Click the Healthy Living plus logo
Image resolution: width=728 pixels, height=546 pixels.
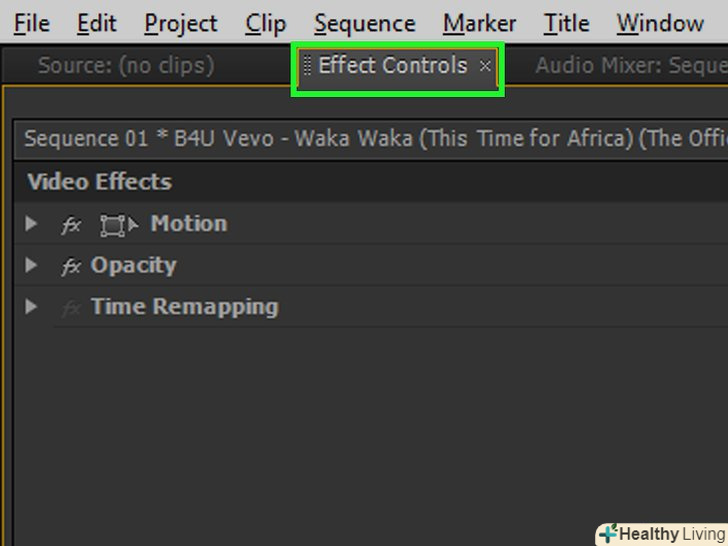[607, 534]
